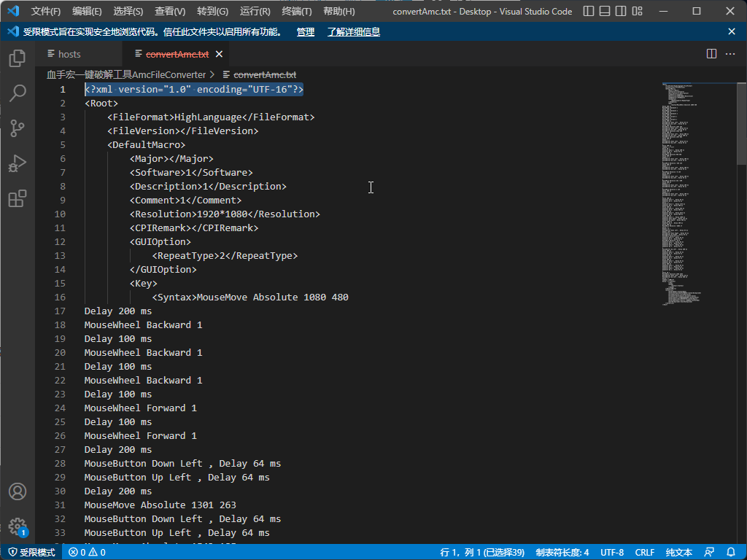Click the Accounts icon in activity bar
747x560 pixels.
18,491
